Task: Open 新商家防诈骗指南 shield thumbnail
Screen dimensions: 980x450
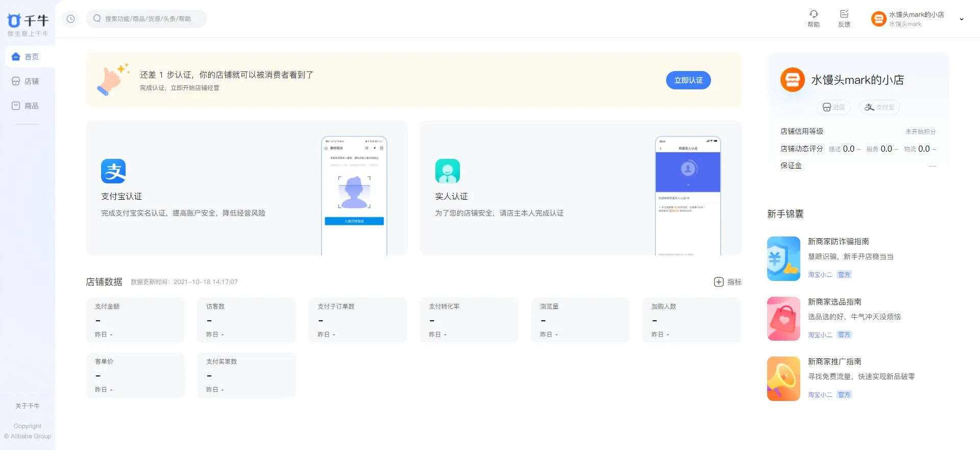Action: coord(783,258)
